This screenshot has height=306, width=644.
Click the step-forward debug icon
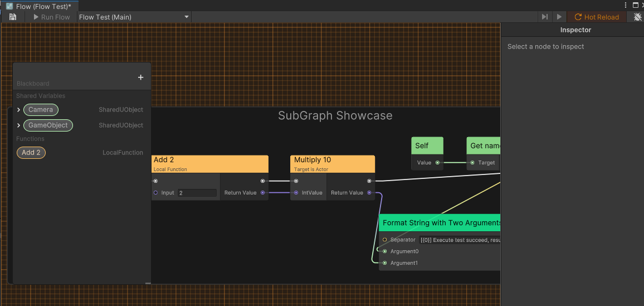545,17
